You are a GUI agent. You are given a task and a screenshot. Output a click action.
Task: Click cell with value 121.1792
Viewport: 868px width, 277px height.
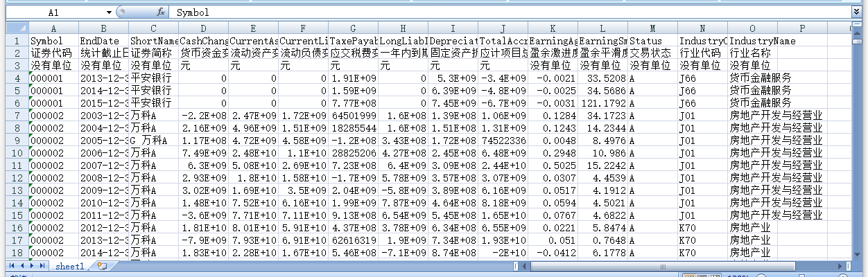[x=602, y=103]
